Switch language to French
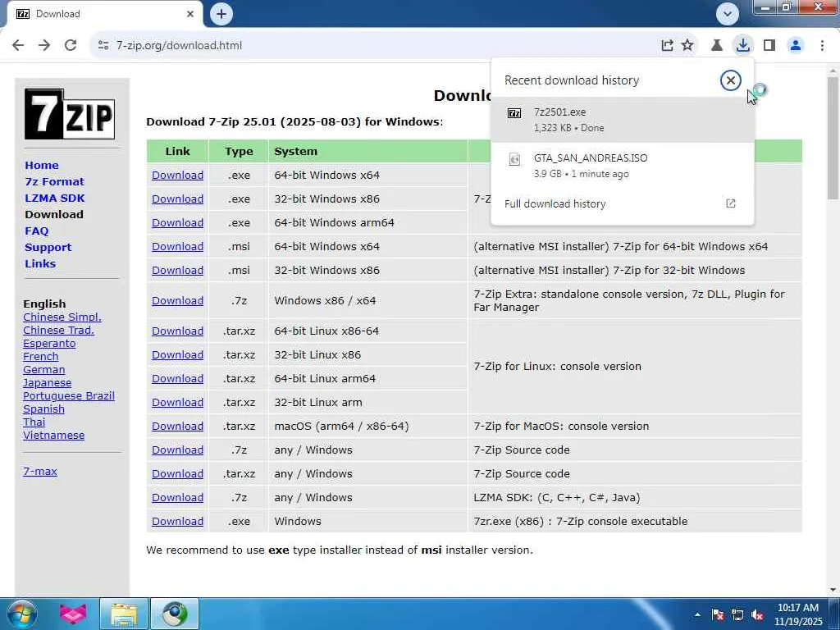 click(41, 356)
